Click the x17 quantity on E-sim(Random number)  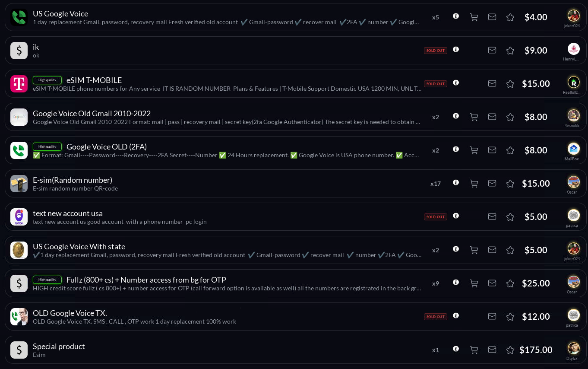[x=436, y=184]
